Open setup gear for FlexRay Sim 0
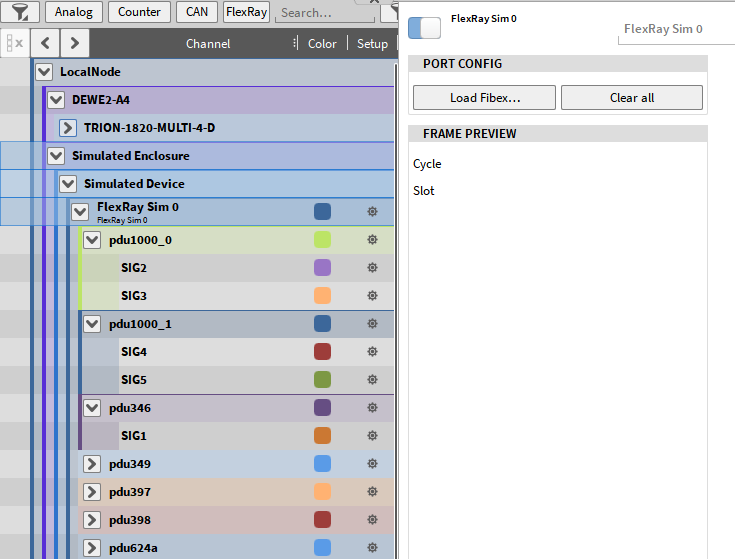The image size is (735, 559). pyautogui.click(x=372, y=211)
